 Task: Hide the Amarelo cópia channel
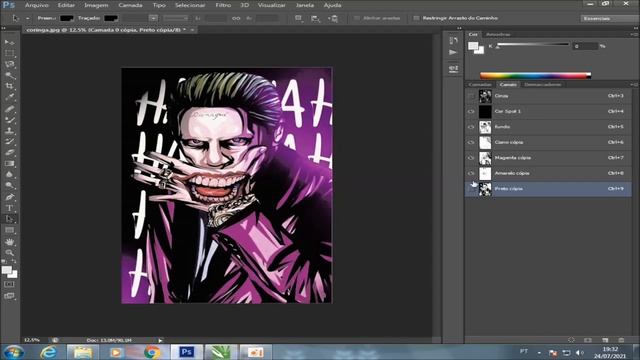pyautogui.click(x=471, y=173)
